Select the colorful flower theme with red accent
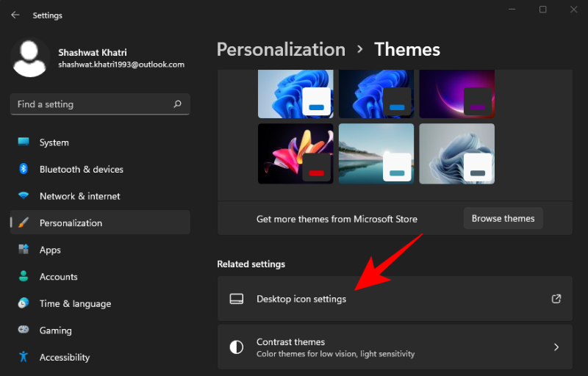588x376 pixels. click(x=295, y=153)
